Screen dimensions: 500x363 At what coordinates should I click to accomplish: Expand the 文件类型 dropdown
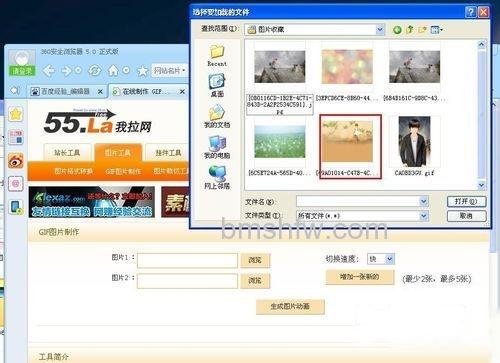pos(423,216)
